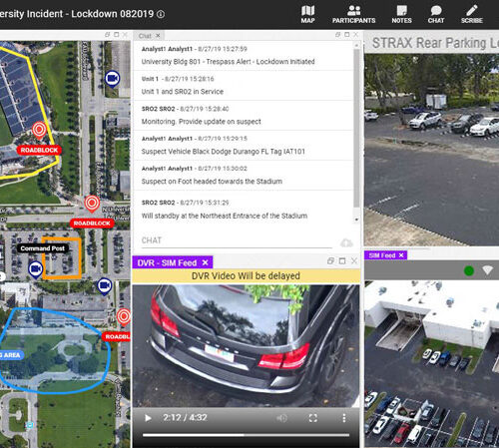
Task: Open the CHAT panel from top toolbar
Action: coord(436,14)
